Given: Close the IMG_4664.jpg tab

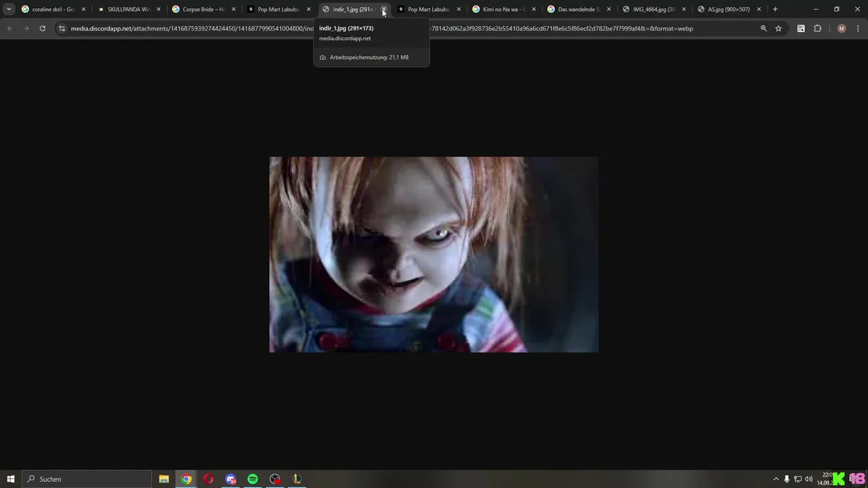Looking at the screenshot, I should 684,9.
